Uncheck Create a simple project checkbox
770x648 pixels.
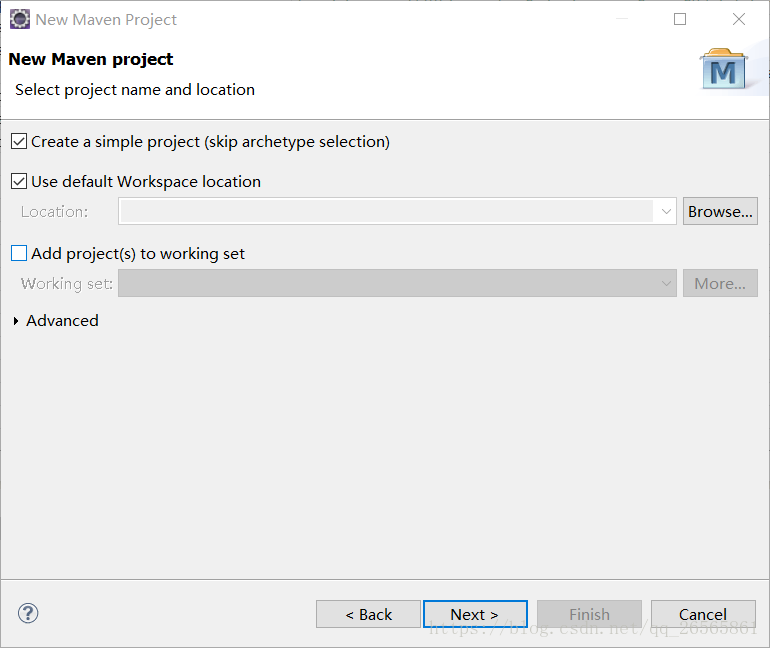19,141
